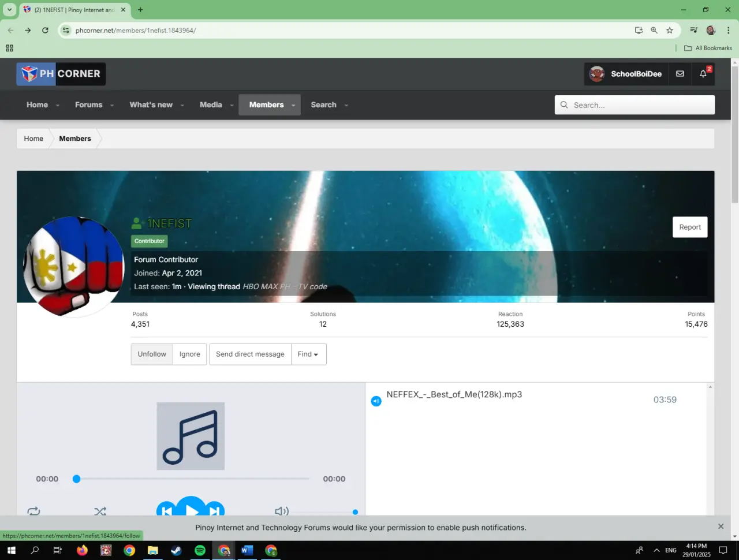739x560 pixels.
Task: Click SchoolBoiDee's user avatar in header
Action: (597, 74)
